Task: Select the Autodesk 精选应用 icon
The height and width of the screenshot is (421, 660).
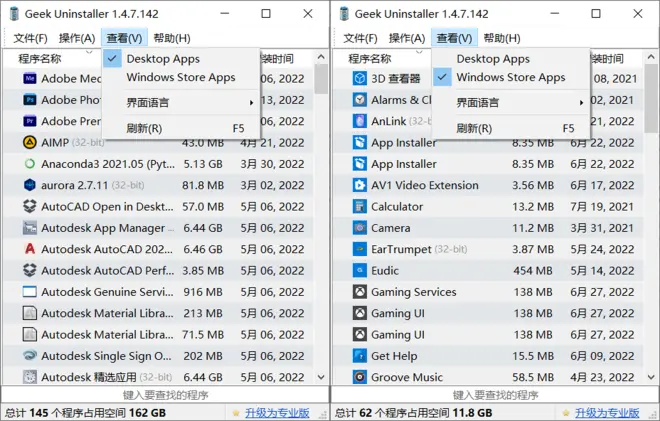Action: click(x=29, y=377)
